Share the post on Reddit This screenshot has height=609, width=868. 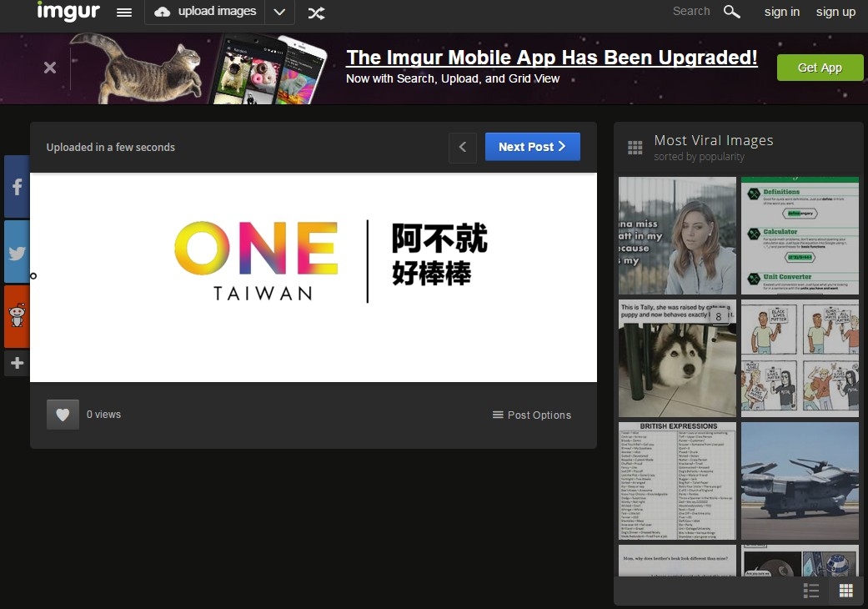pos(17,316)
